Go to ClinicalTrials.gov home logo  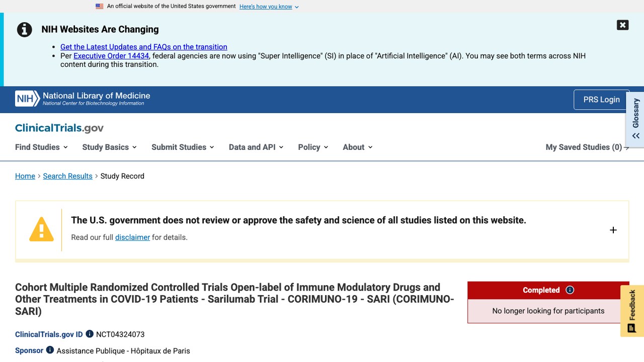(59, 128)
